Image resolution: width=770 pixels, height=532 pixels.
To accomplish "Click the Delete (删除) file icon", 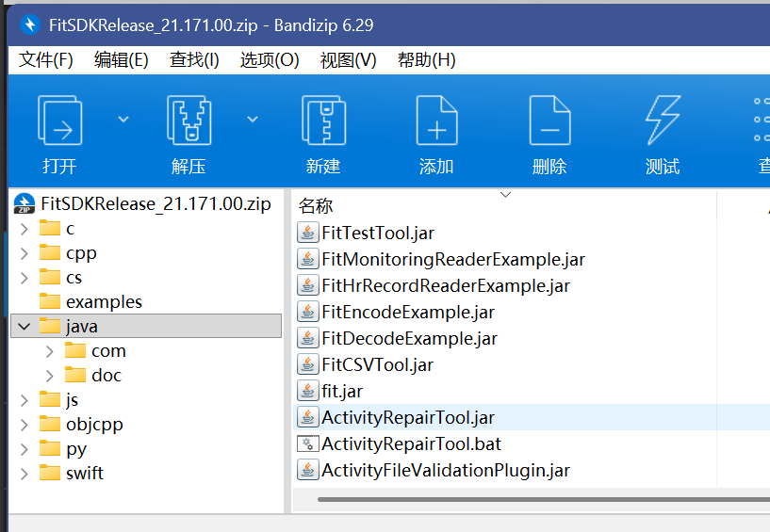I will click(x=549, y=121).
